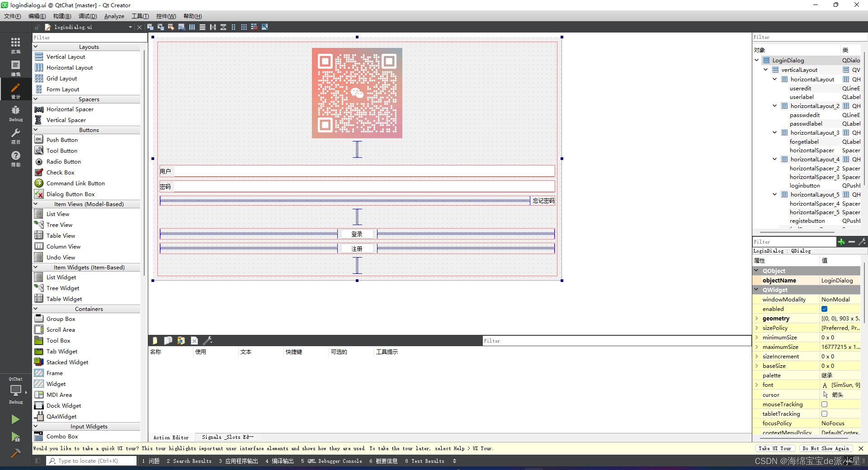
Task: Open the 文件(F) menu
Action: coord(13,16)
